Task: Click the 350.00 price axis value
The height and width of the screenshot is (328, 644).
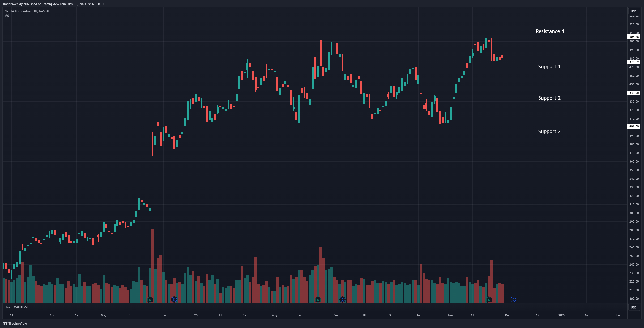Action: [634, 170]
